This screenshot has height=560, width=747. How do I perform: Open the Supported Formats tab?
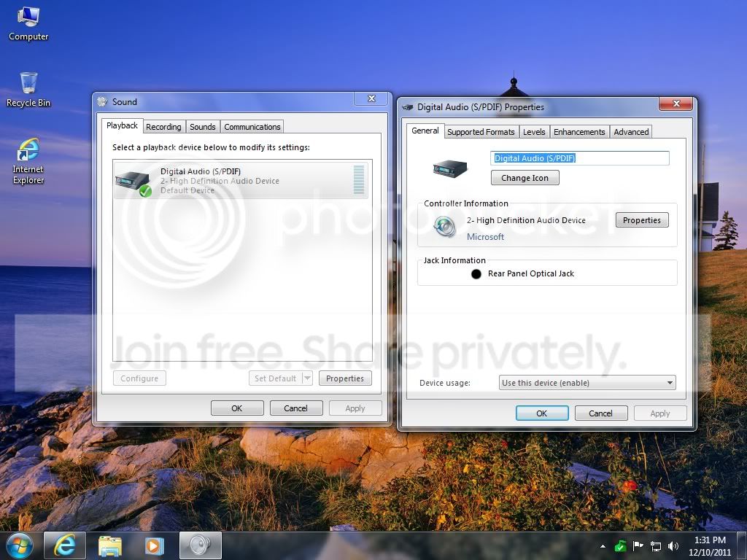coord(481,132)
